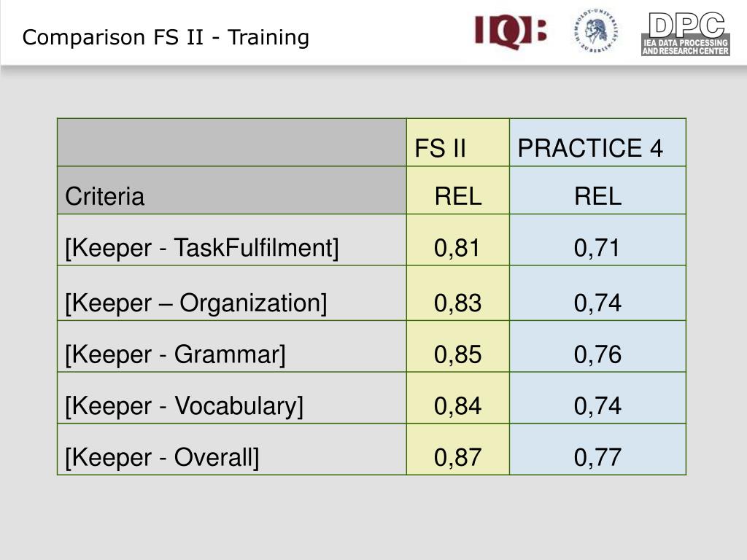The width and height of the screenshot is (747, 560).
Task: Click the 0,71 value cell
Action: pyautogui.click(x=597, y=240)
